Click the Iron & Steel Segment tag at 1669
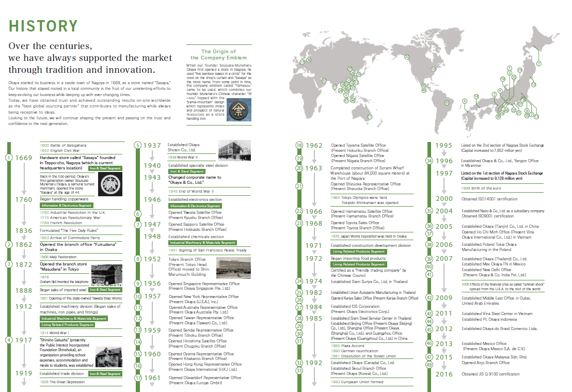This screenshot has width=572, height=392. click(105, 168)
